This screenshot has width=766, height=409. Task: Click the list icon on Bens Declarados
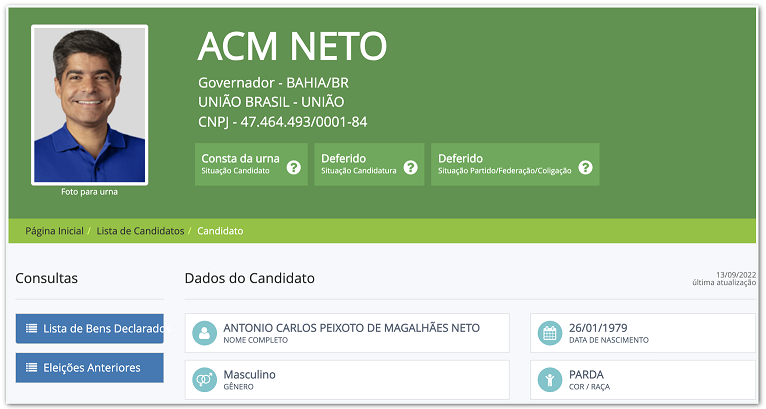tap(31, 328)
